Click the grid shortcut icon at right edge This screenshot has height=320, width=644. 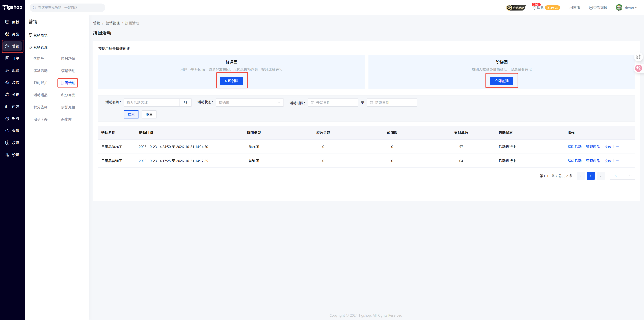[638, 57]
